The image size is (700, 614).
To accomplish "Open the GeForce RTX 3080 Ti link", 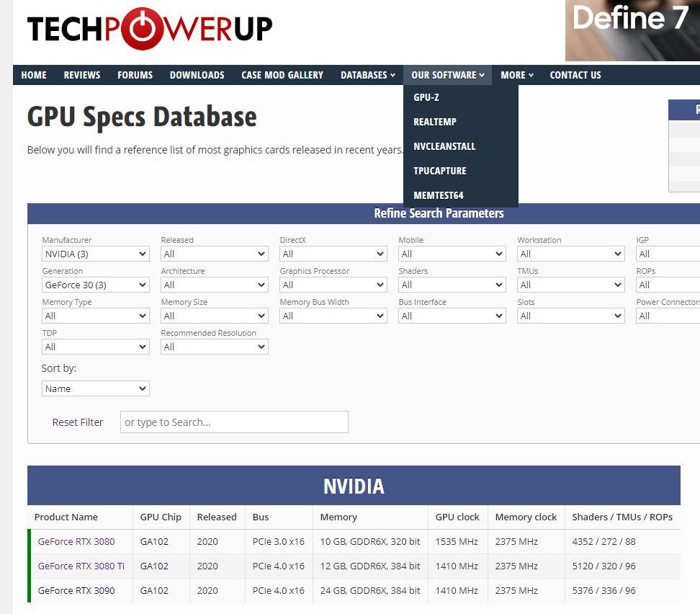I will tap(81, 566).
